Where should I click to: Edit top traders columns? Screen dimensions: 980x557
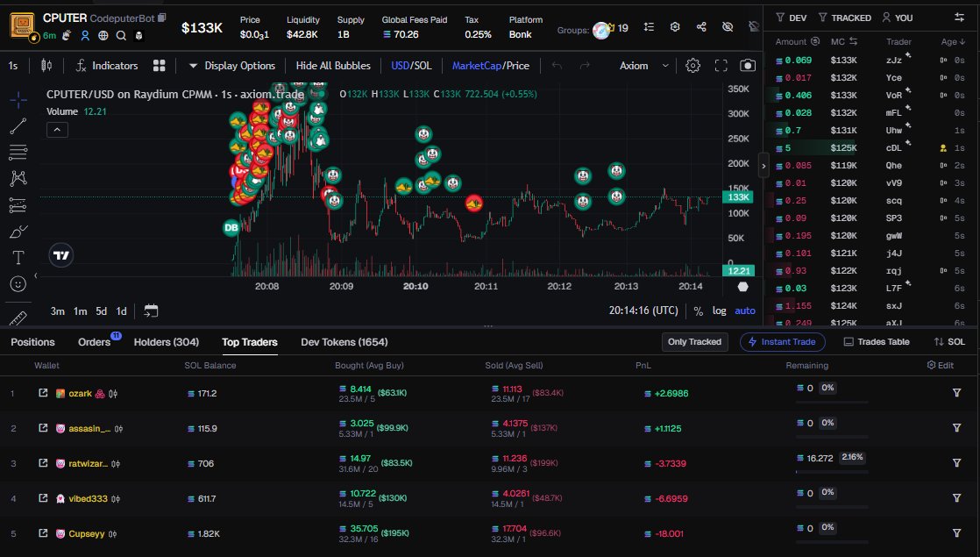[x=941, y=365]
